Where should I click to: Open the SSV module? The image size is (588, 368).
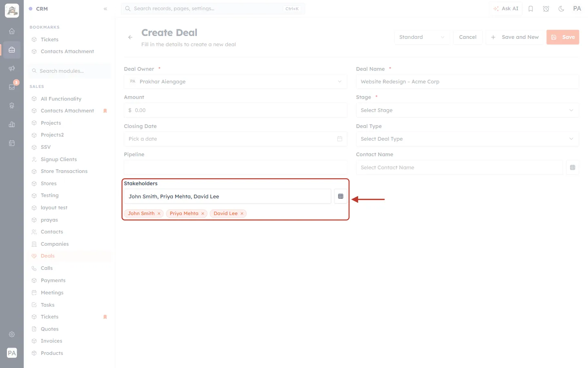click(46, 147)
